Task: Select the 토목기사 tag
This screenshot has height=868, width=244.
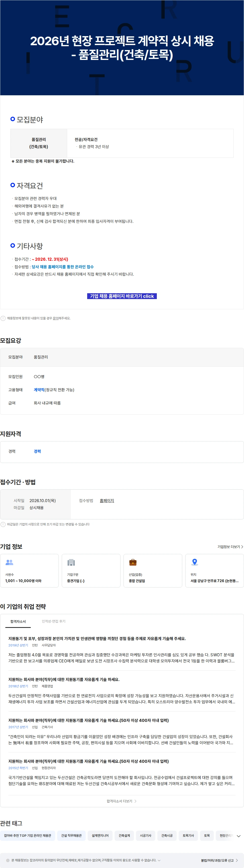Action: pos(188,835)
